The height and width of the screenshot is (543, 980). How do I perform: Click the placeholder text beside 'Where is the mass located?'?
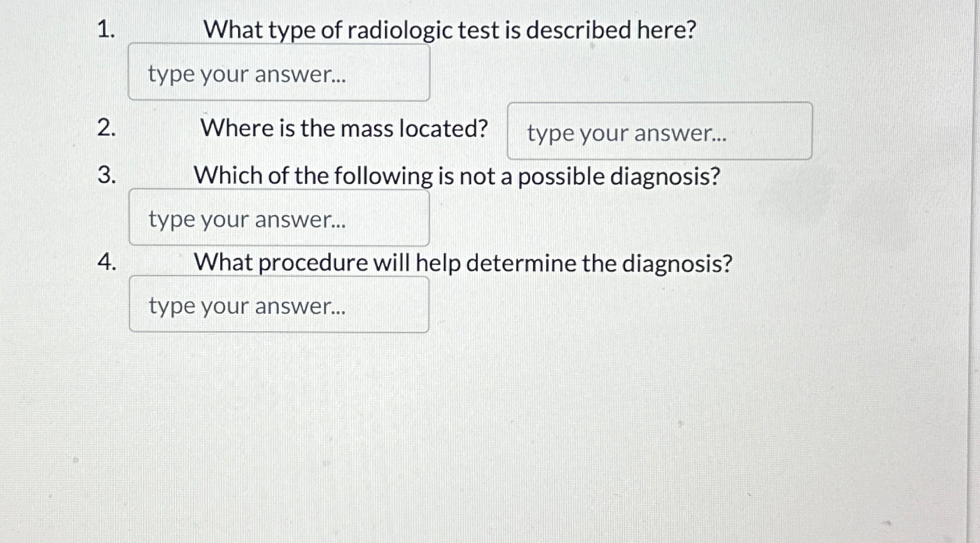(x=627, y=133)
